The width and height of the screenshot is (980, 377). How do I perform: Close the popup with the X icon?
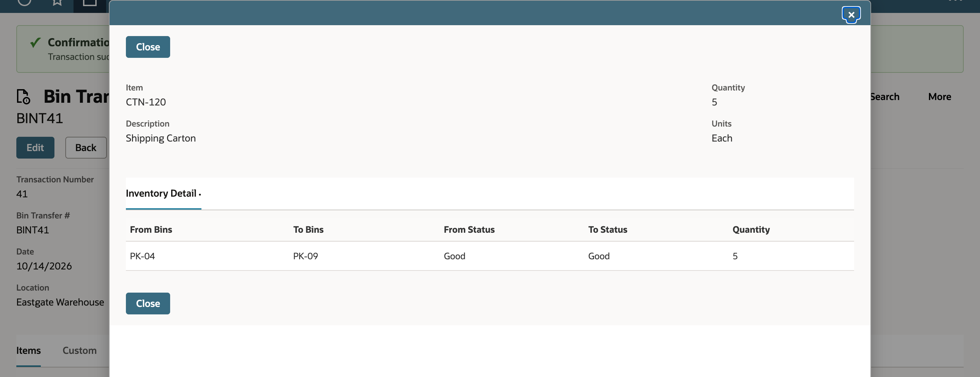coord(851,15)
